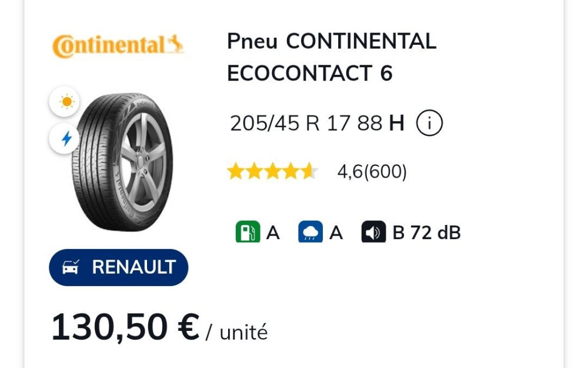Click the 205/45 R 17 88 size text

pos(306,124)
